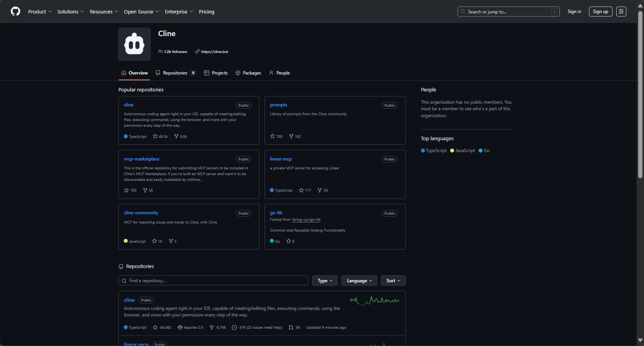Click the Sign in link
The height and width of the screenshot is (346, 644).
pos(574,12)
